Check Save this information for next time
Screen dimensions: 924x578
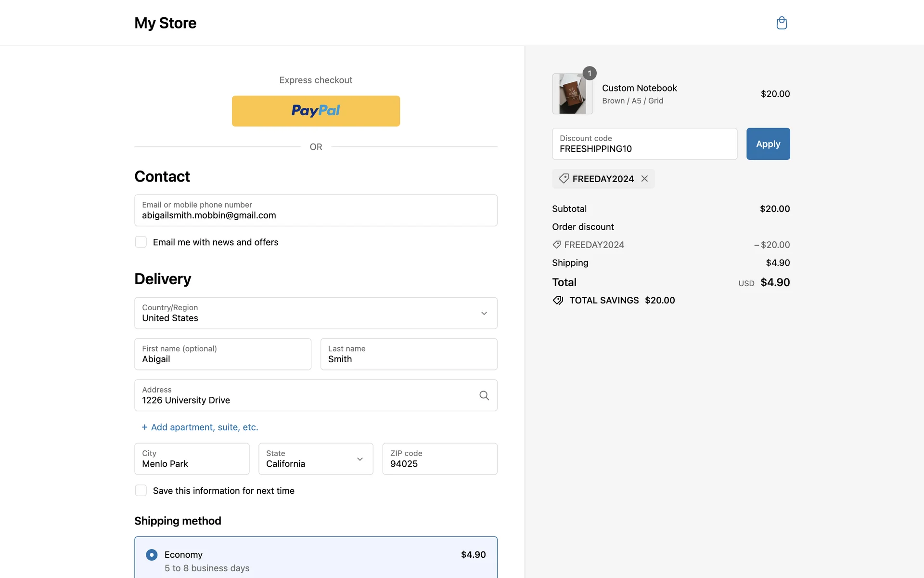pos(141,490)
